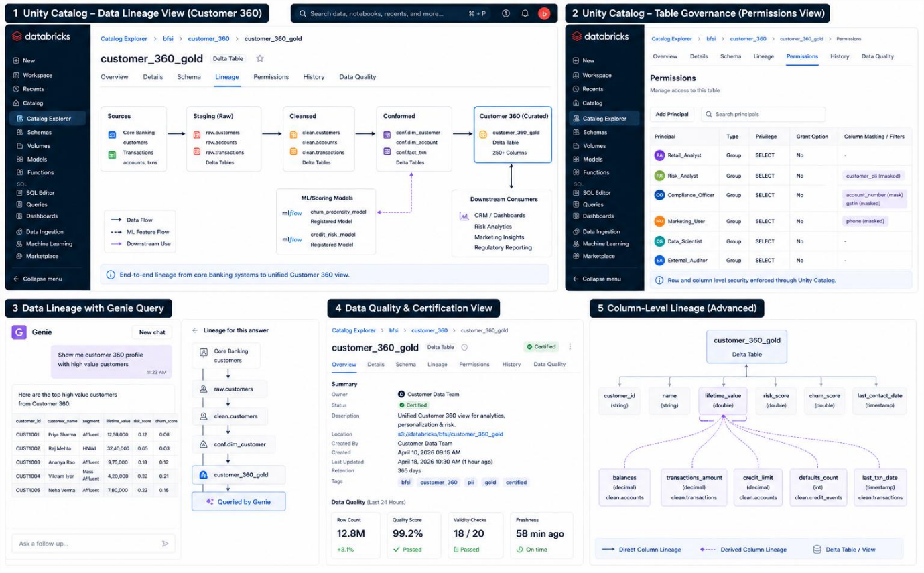
Task: Click the Compliance_Officer principal name
Action: point(691,195)
